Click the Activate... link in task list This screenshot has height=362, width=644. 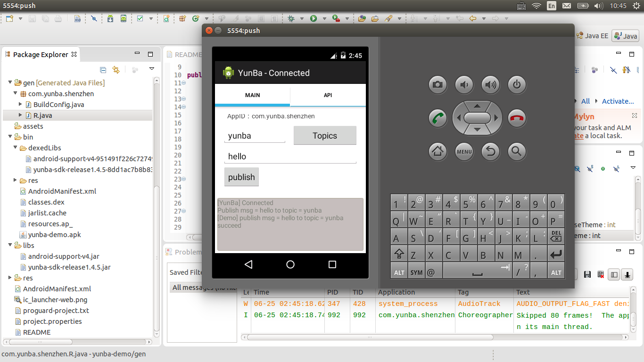point(618,101)
